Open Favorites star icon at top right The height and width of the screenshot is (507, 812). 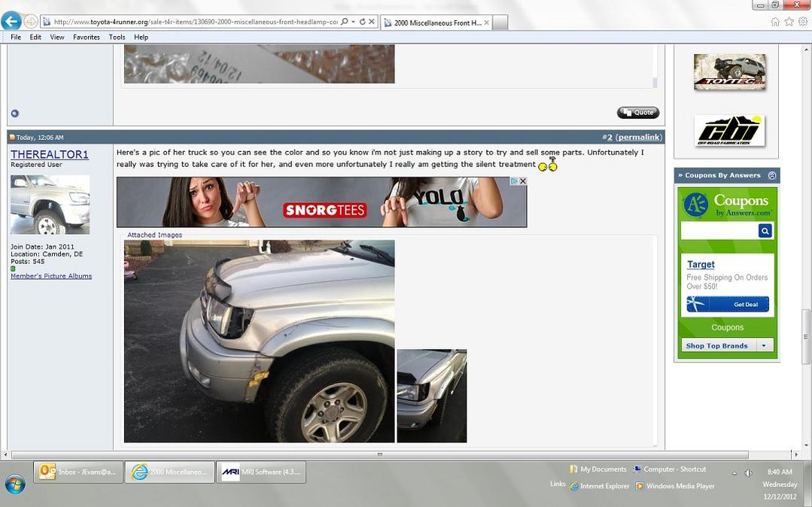789,22
